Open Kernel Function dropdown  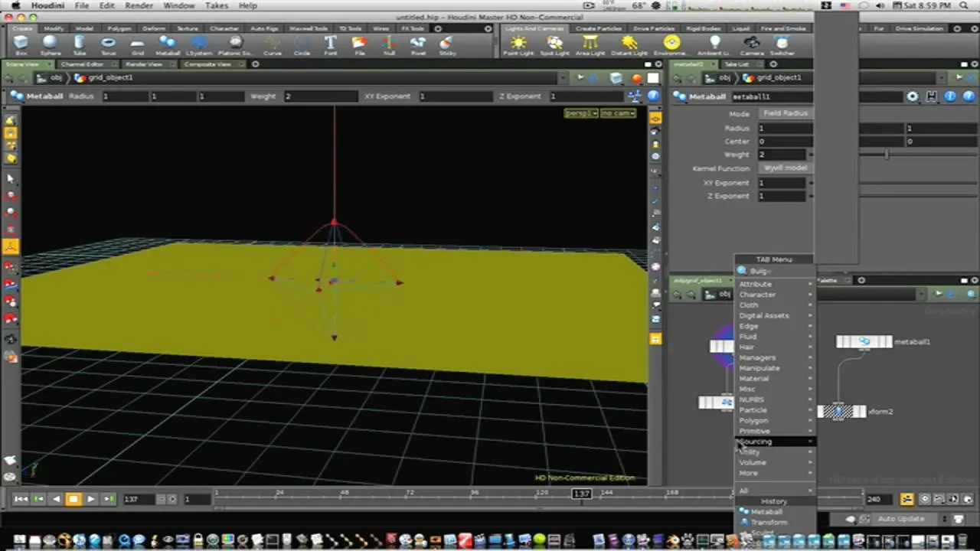786,168
